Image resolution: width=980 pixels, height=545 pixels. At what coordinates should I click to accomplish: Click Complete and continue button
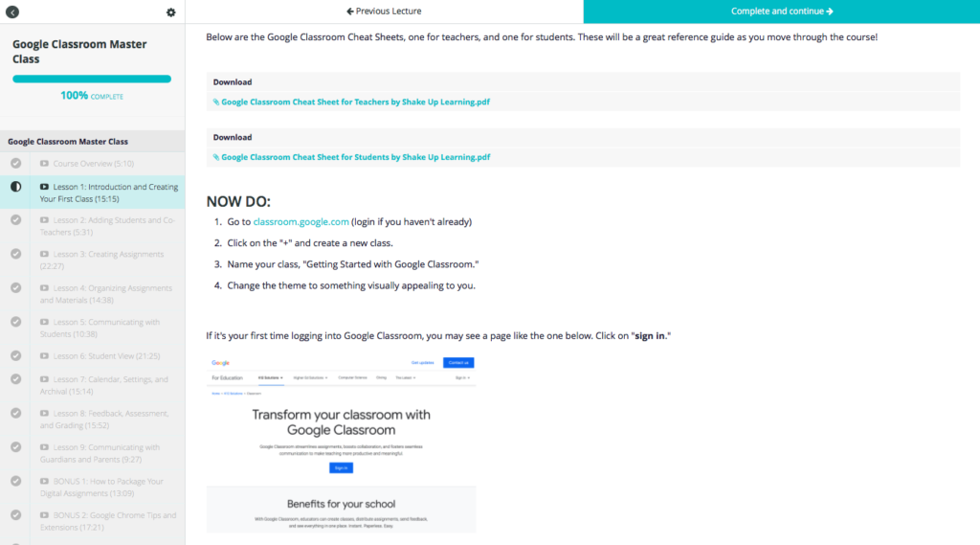coord(782,11)
